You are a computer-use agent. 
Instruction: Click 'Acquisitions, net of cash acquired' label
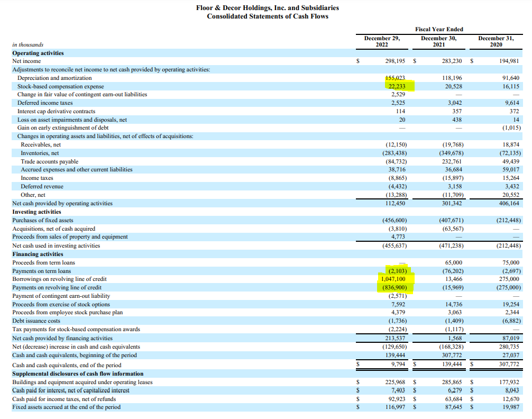(x=53, y=229)
